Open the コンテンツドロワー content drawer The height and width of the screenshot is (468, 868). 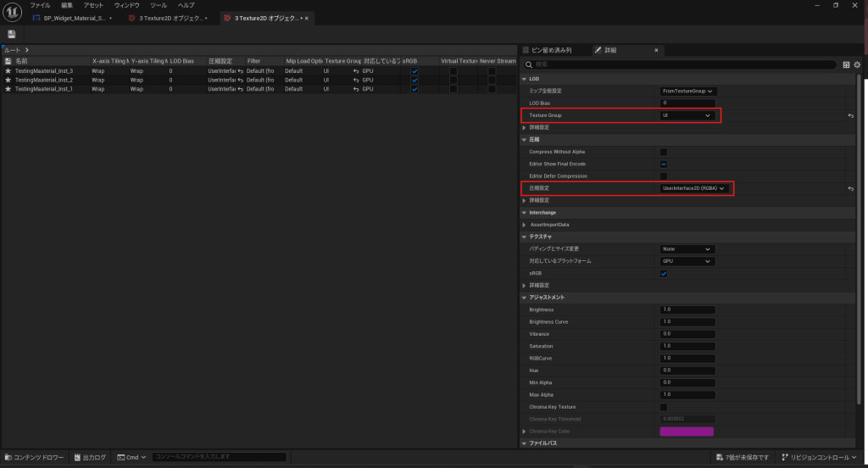tap(33, 458)
